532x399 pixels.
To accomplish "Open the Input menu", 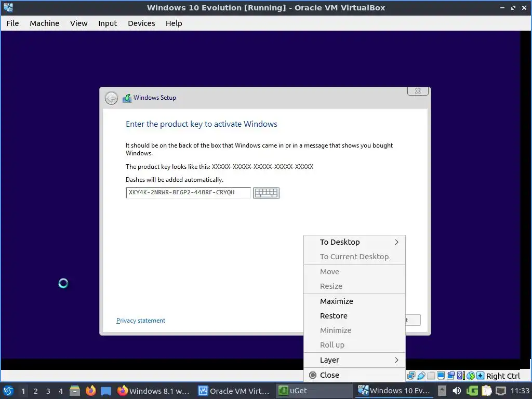I will pyautogui.click(x=108, y=23).
